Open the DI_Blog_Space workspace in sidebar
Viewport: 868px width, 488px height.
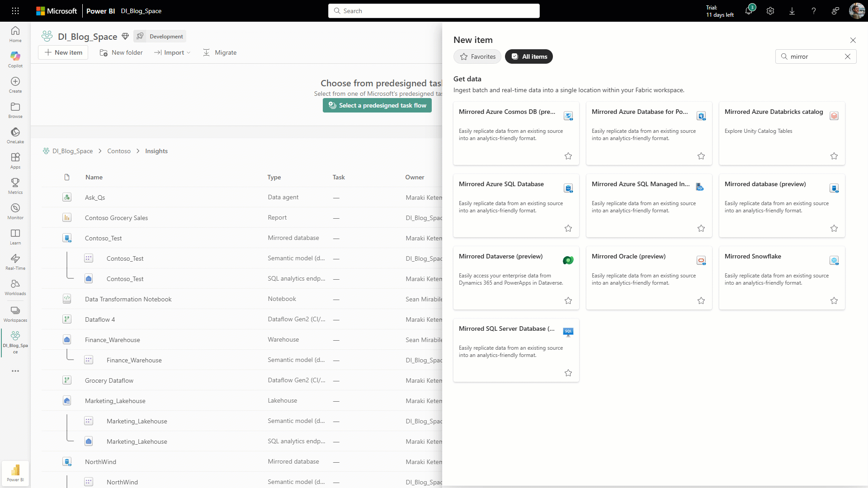click(15, 343)
